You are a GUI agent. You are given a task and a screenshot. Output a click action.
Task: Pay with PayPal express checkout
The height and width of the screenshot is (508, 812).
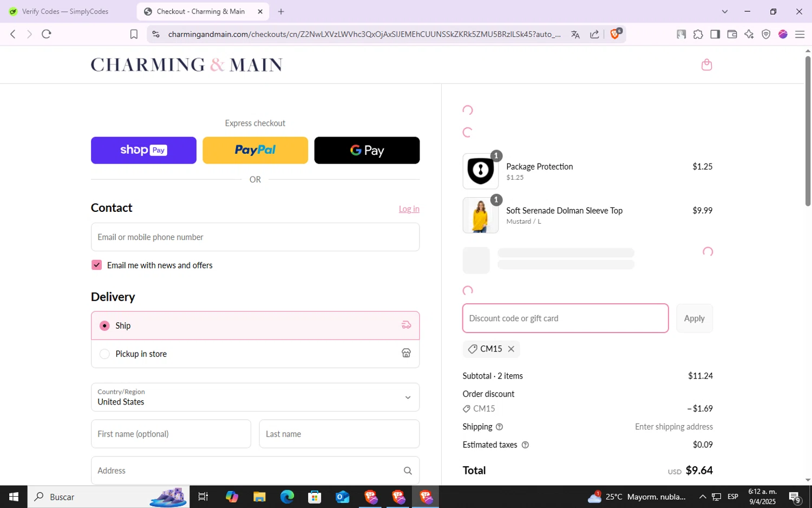coord(255,150)
